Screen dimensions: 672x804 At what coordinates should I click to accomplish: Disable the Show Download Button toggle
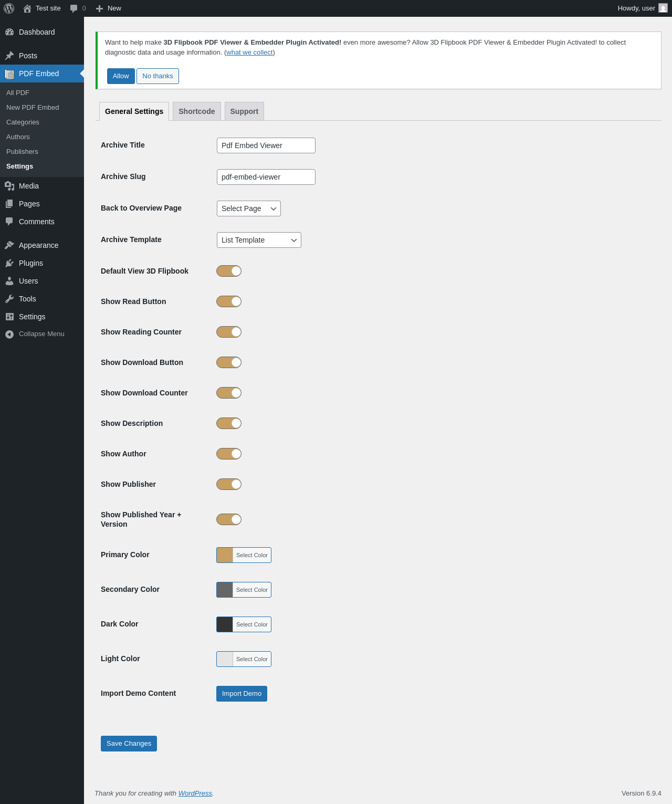coord(229,362)
